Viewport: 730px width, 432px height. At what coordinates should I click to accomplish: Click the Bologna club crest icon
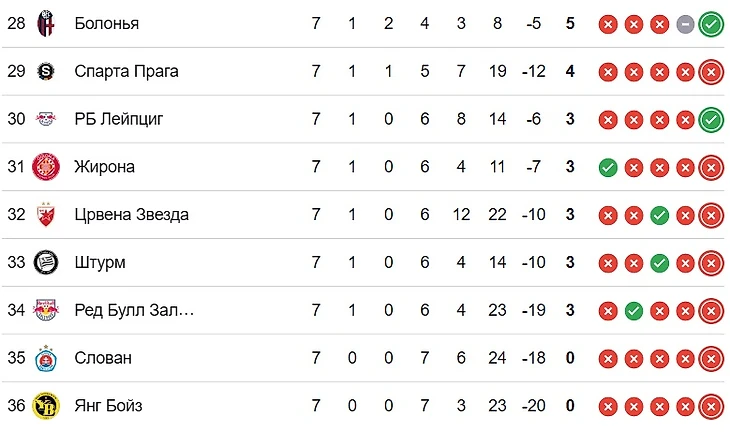(46, 23)
